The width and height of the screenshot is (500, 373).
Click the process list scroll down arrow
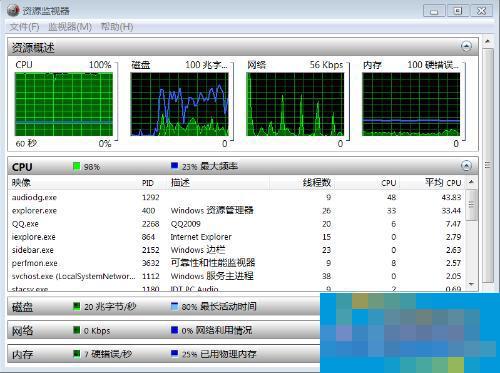click(x=471, y=284)
